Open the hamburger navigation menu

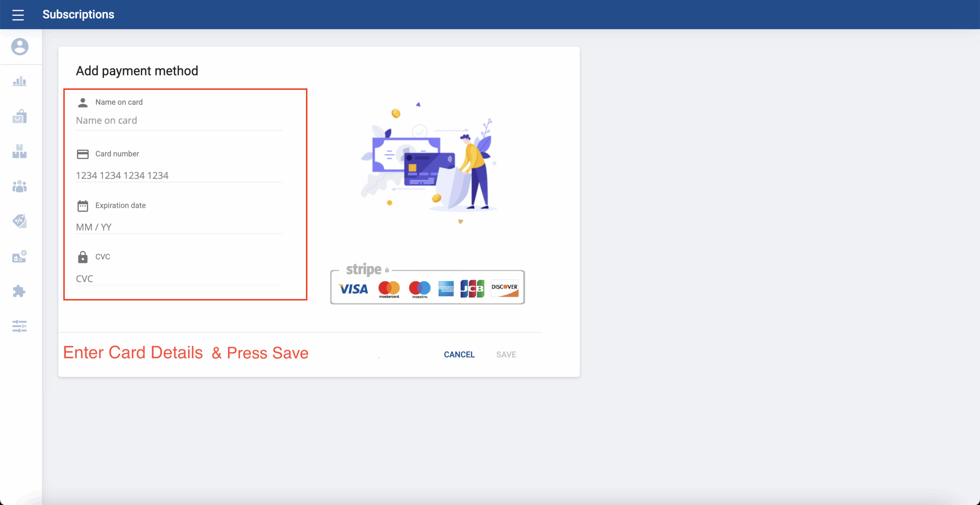point(18,15)
